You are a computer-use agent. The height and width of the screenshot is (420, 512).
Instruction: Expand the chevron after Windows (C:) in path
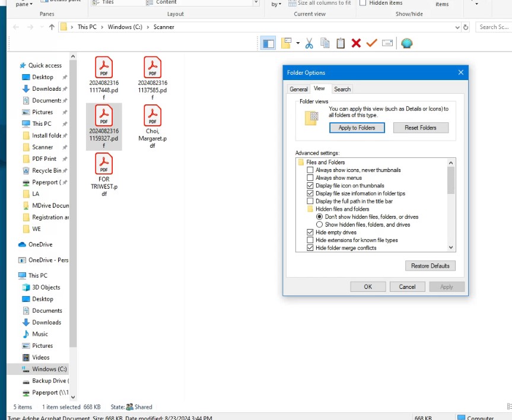[x=148, y=27]
